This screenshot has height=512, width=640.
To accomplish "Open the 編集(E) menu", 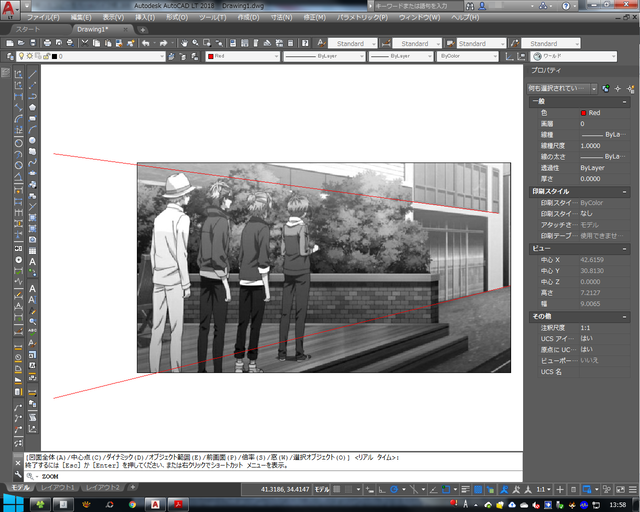I will 81,18.
